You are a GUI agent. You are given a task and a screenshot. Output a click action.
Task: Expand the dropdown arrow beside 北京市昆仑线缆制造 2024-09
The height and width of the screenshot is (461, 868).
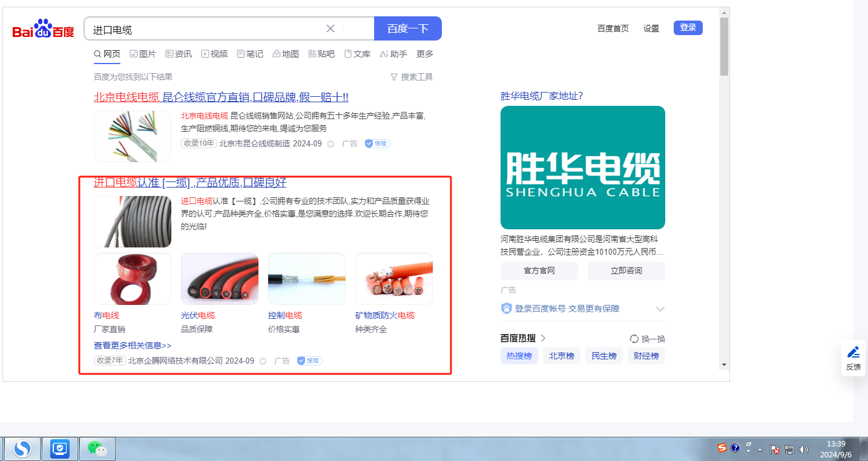(x=330, y=144)
